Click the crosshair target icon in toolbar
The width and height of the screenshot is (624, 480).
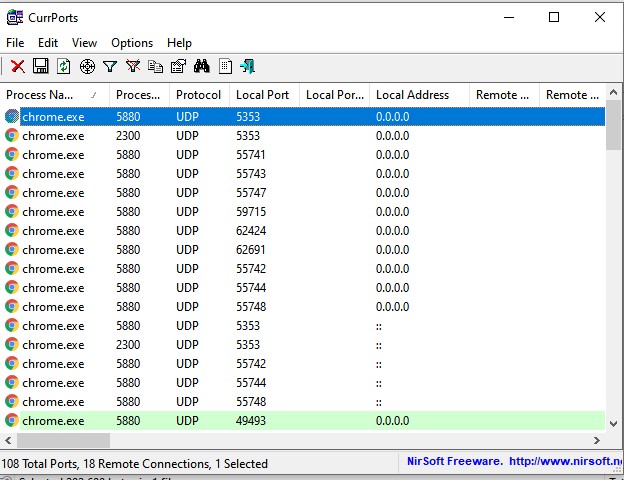(x=87, y=66)
